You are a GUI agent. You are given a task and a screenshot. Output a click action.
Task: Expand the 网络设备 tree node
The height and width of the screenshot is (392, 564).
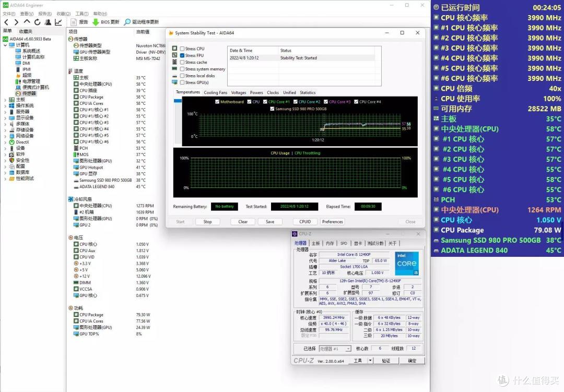5,136
